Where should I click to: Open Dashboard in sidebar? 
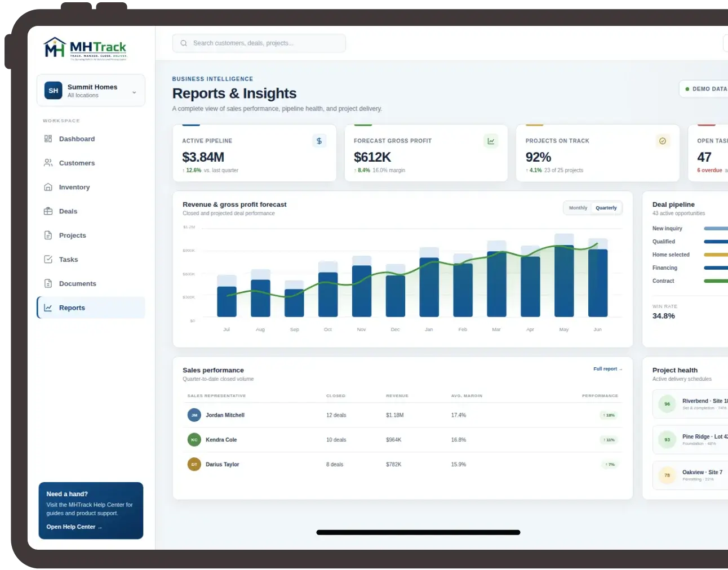click(91, 139)
